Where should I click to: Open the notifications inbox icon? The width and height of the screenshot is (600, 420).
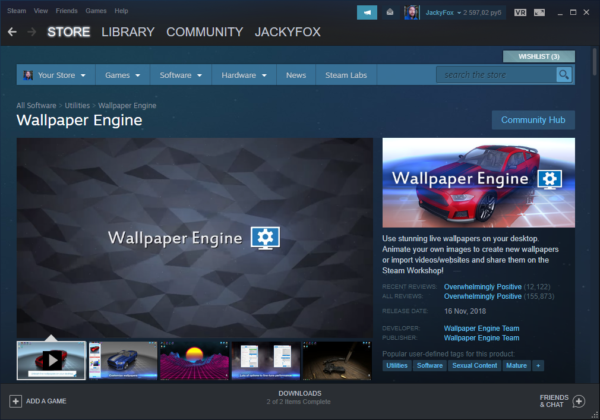390,13
